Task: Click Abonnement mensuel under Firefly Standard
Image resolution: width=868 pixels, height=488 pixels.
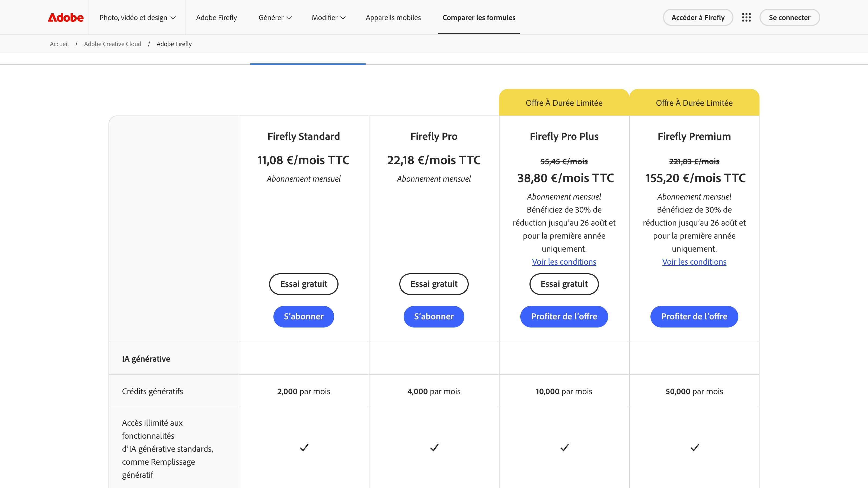Action: (304, 179)
